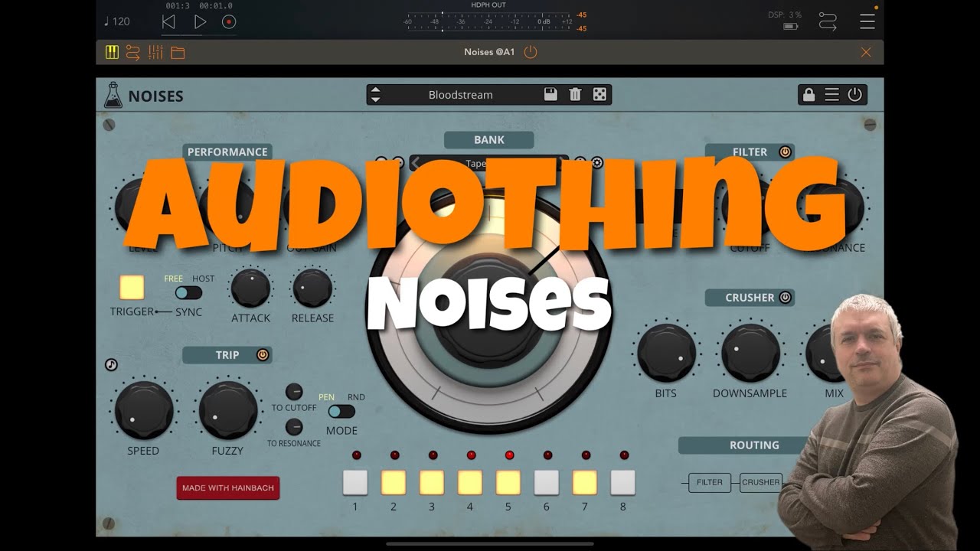Flip the PEN/RND mode switch
The width and height of the screenshot is (980, 551).
click(x=341, y=411)
